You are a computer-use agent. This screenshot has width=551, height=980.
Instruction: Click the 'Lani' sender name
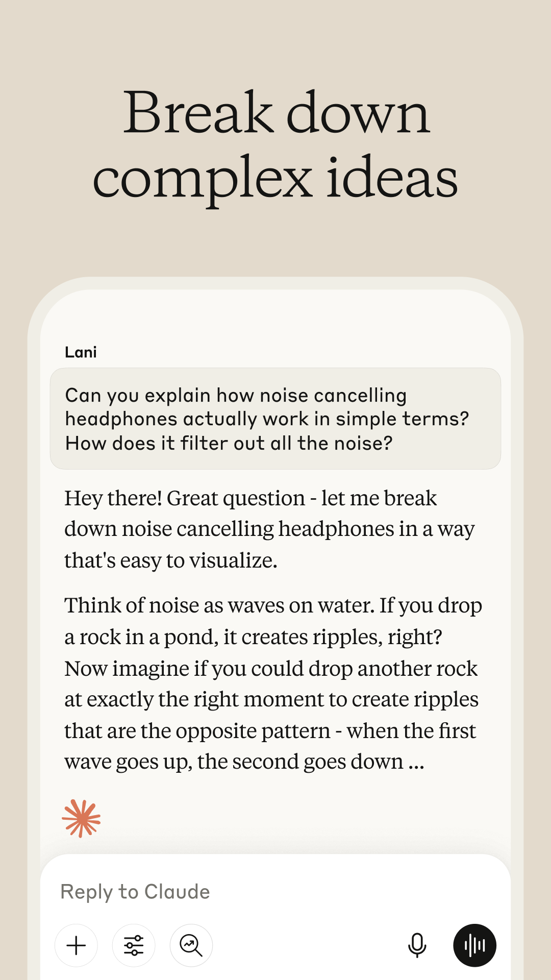81,352
